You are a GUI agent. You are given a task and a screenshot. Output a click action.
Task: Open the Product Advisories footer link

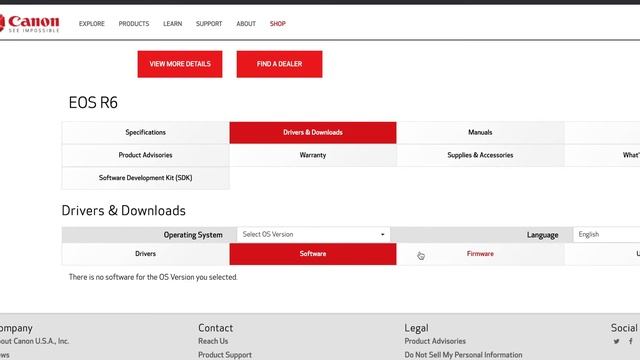coord(435,341)
